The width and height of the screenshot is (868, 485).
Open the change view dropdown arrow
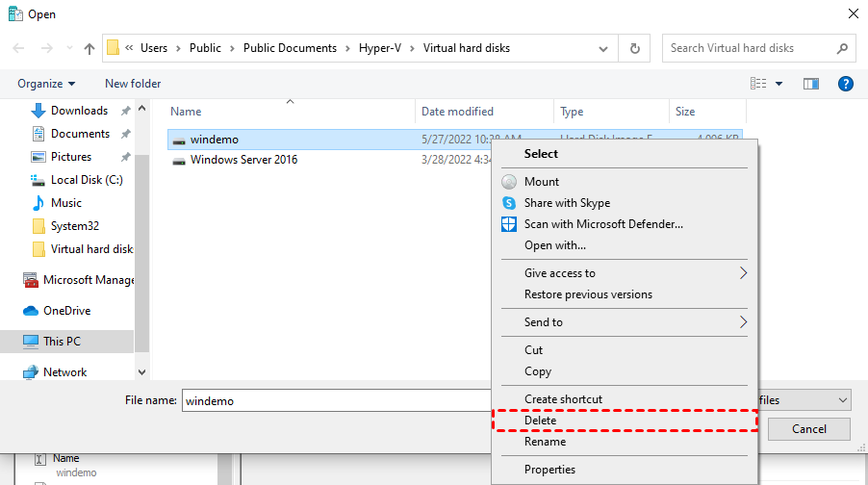pyautogui.click(x=779, y=84)
